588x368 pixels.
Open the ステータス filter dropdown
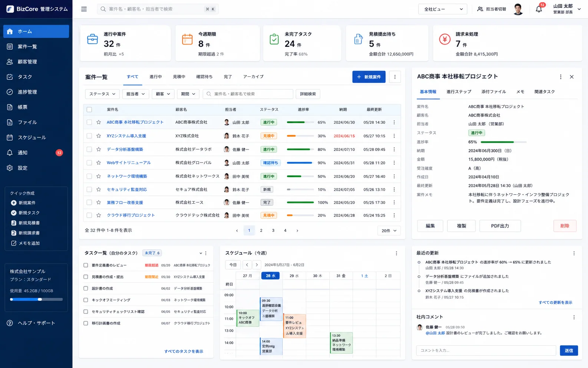coord(102,94)
